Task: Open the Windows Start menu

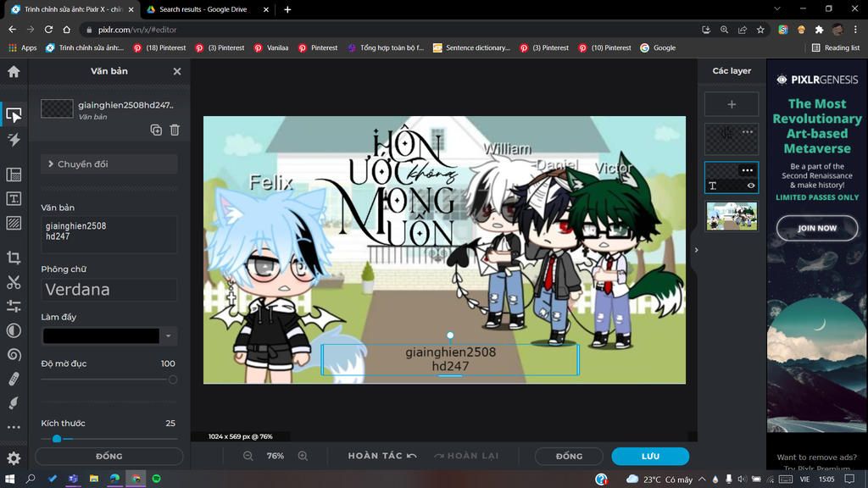Action: click(9, 479)
